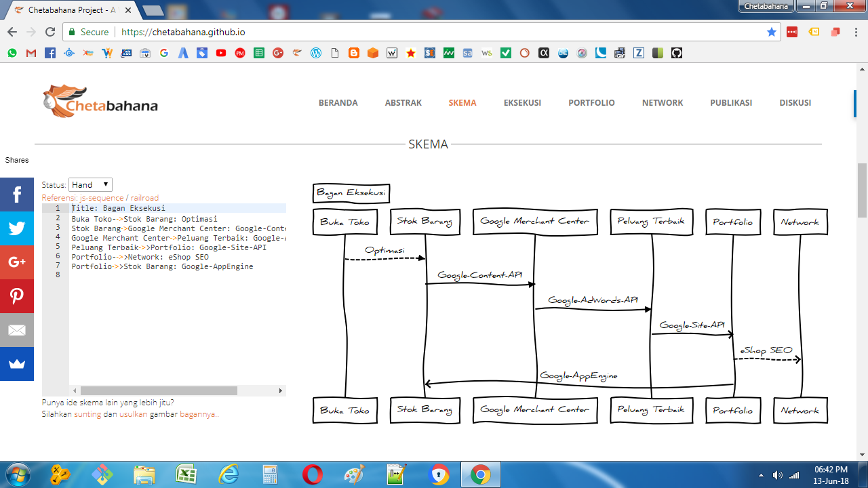Screen dimensions: 868x488
Task: Open Excel from the taskbar
Action: (x=186, y=474)
